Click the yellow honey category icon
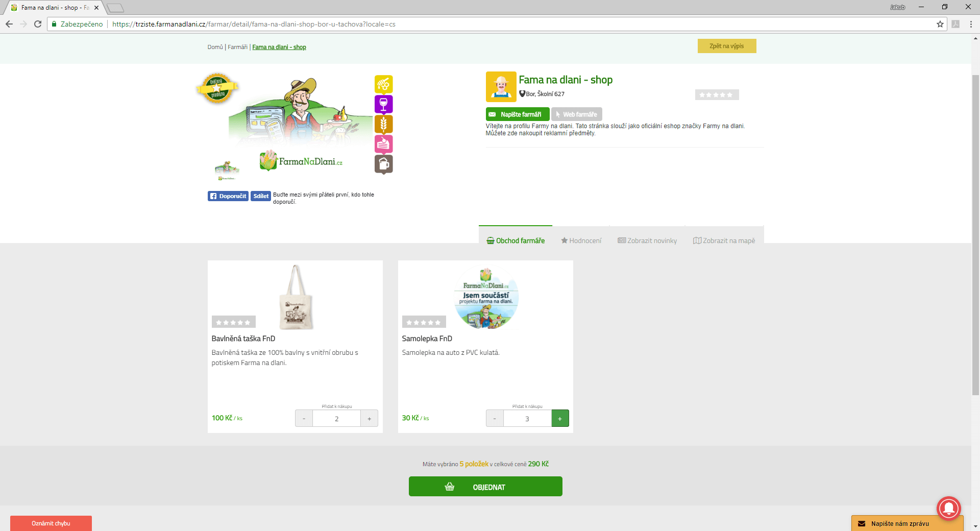980x531 pixels. click(383, 84)
